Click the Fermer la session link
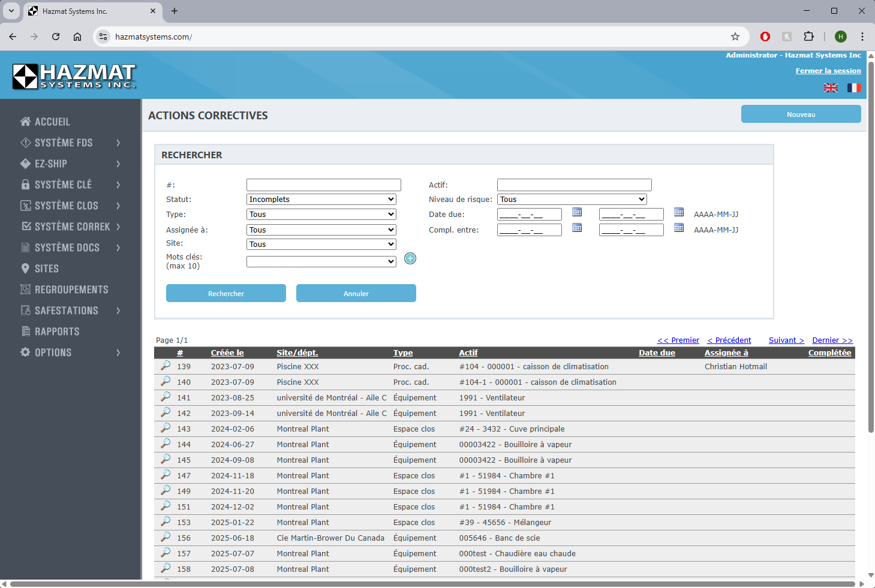Viewport: 875px width, 588px height. pos(828,71)
